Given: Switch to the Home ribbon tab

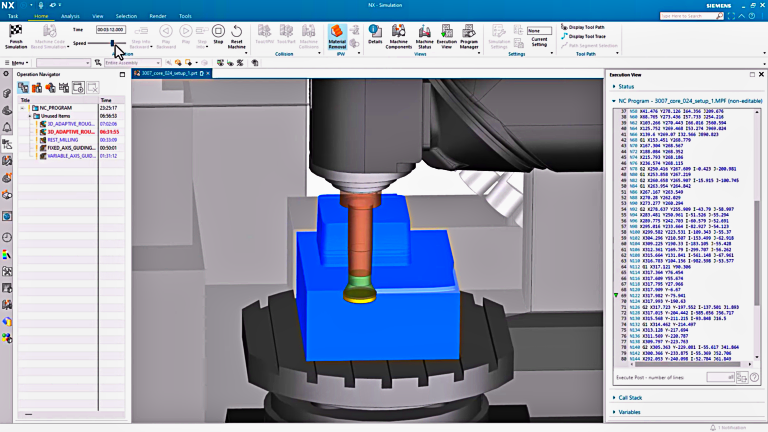Looking at the screenshot, I should click(41, 16).
